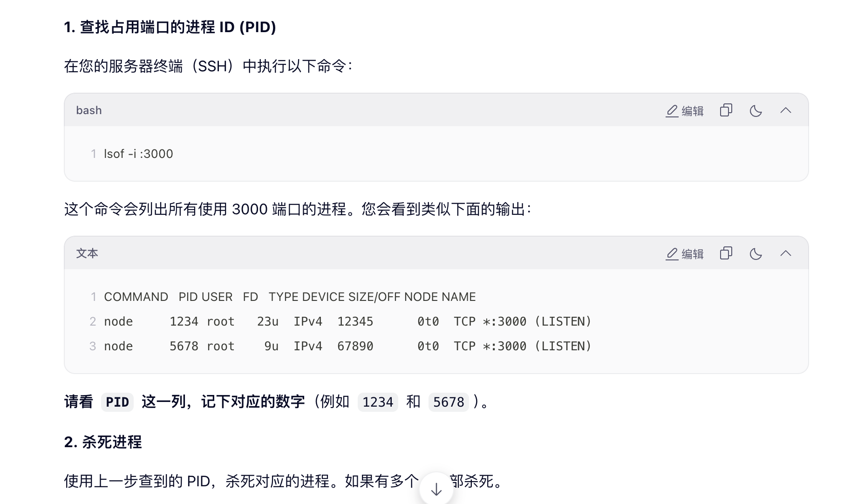Click the 文本 language label
844x504 pixels.
click(x=87, y=253)
